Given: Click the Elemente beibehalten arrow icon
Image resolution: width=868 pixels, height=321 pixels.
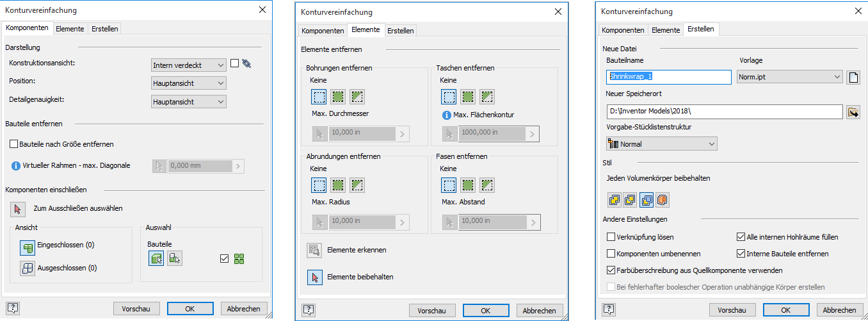Looking at the screenshot, I should 314,277.
